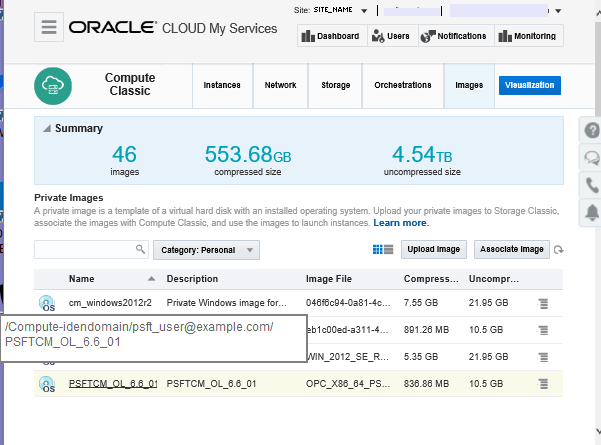Refresh the private images list

tap(559, 250)
